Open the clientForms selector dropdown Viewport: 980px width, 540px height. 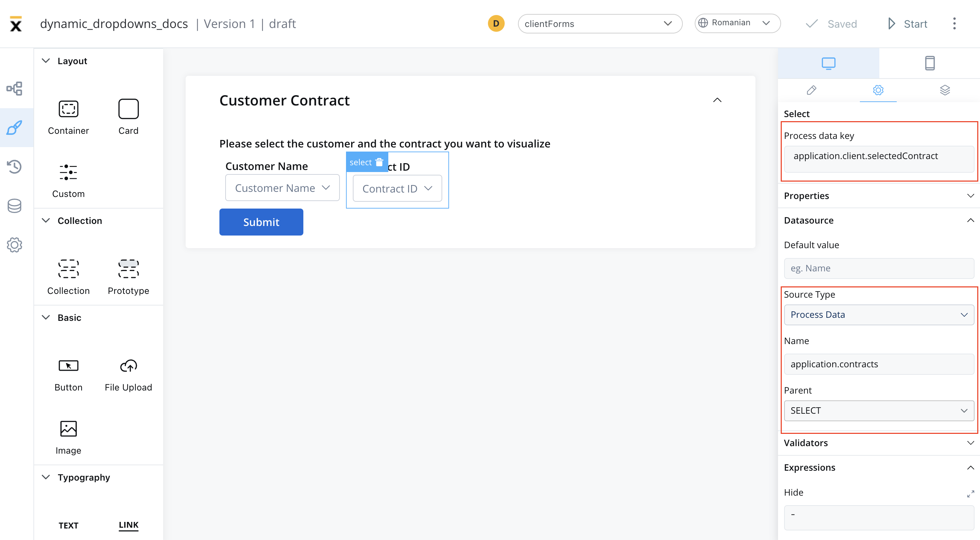600,24
